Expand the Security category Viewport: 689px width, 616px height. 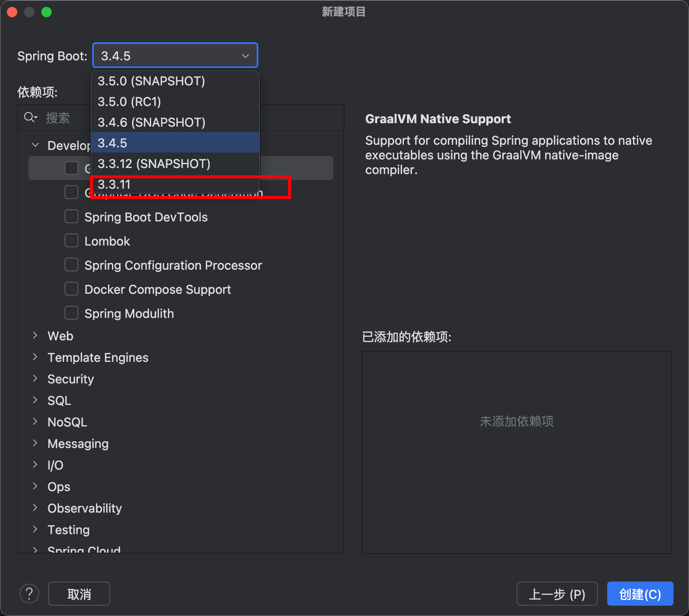click(x=35, y=379)
